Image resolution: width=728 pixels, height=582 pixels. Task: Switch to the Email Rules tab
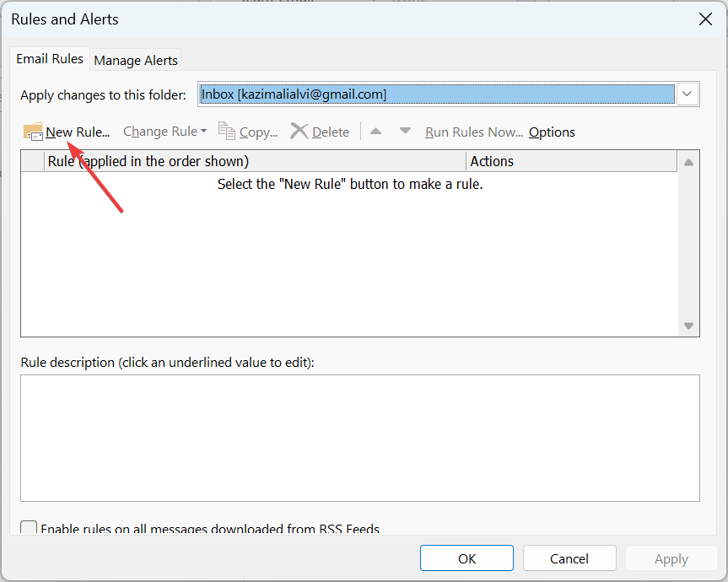(x=50, y=59)
